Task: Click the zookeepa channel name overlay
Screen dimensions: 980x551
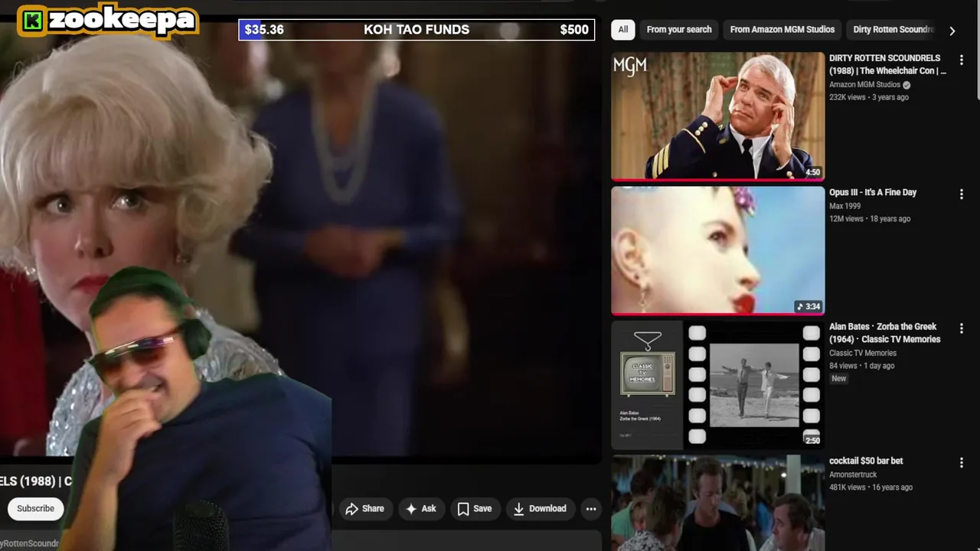Action: 121,21
